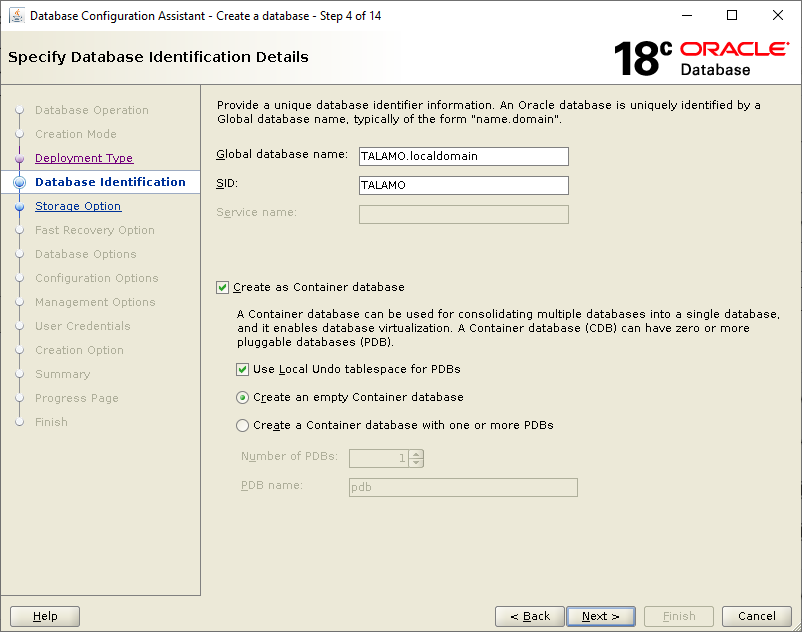Maximize the Database Configuration Assistant window

tap(732, 15)
